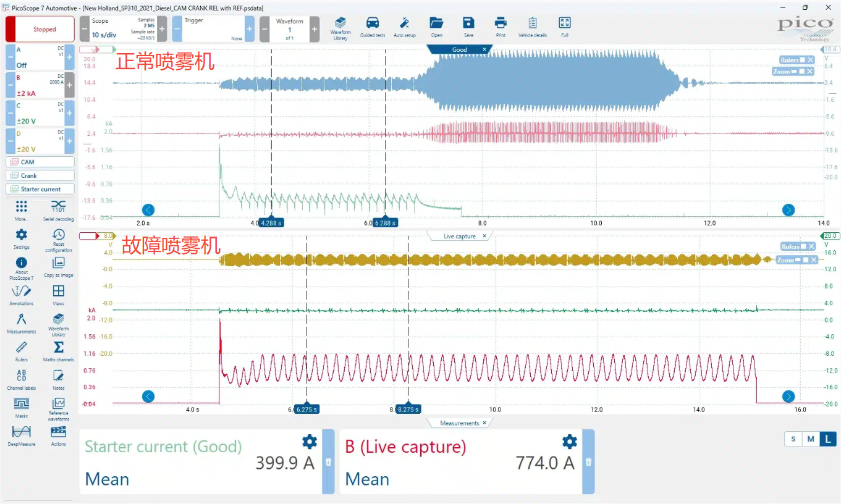This screenshot has height=504, width=841.
Task: Open the Actions tool
Action: (59, 436)
